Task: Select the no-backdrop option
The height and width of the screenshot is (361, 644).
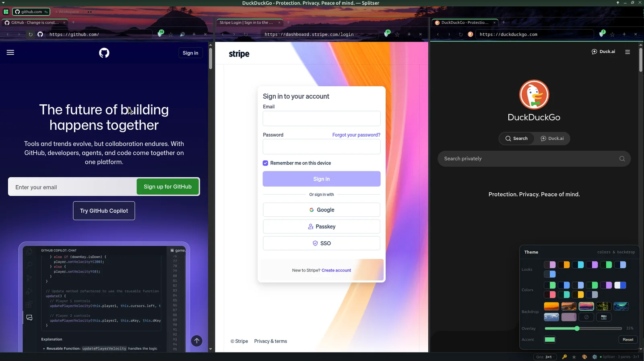Action: pos(586,317)
